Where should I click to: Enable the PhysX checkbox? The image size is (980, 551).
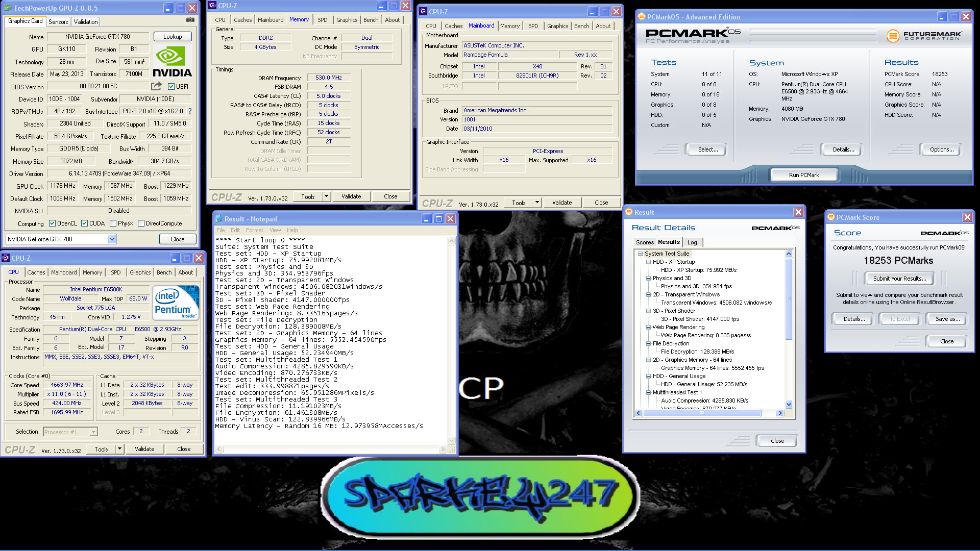coord(113,223)
